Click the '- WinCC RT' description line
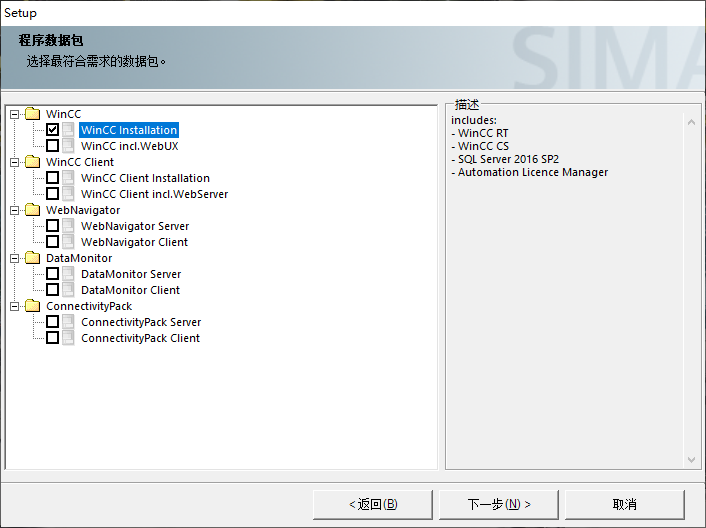The height and width of the screenshot is (528, 706). click(x=480, y=133)
